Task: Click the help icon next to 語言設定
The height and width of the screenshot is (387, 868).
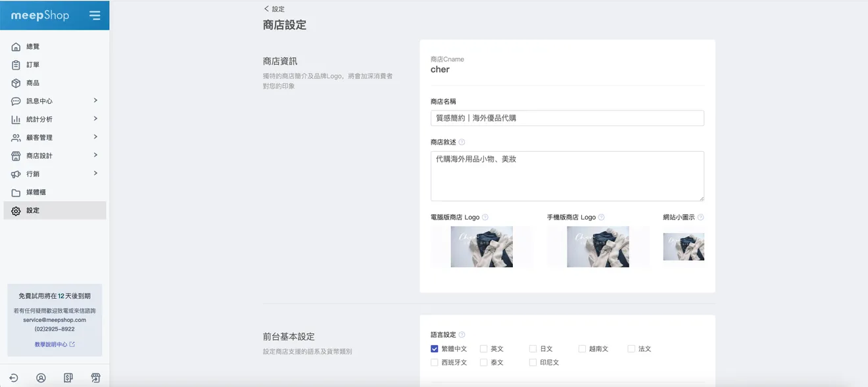Action: [462, 334]
